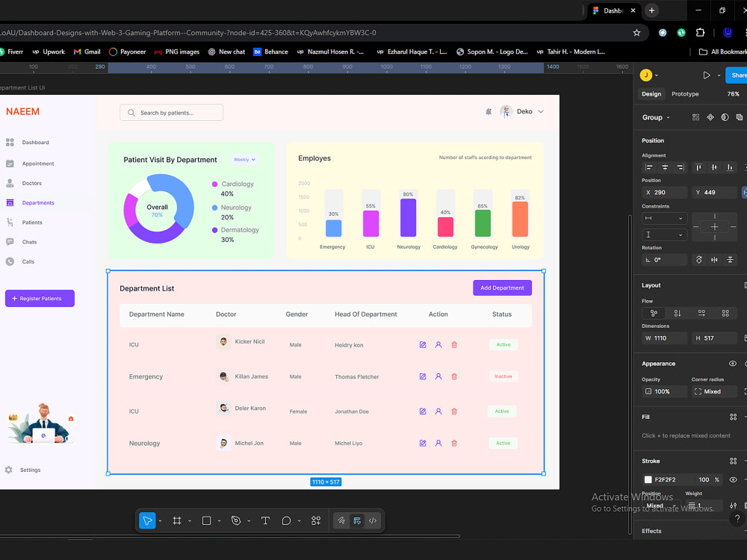Open All Bookmarks folder
Viewport: 747px width, 560px height.
pyautogui.click(x=722, y=52)
